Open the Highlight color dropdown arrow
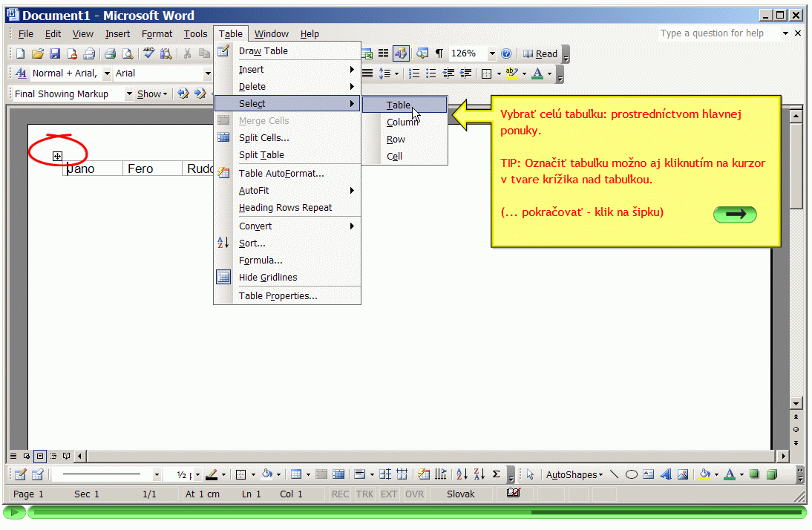The width and height of the screenshot is (812, 530). tap(524, 73)
